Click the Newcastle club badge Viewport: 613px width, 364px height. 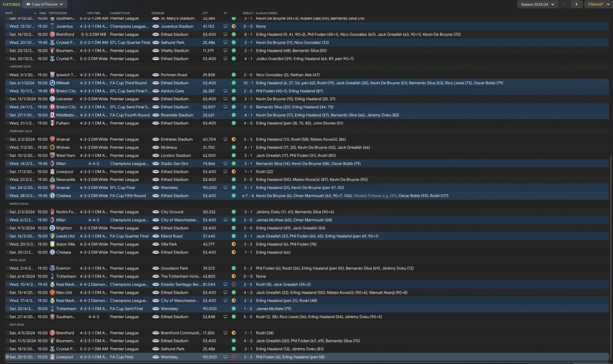point(52,179)
